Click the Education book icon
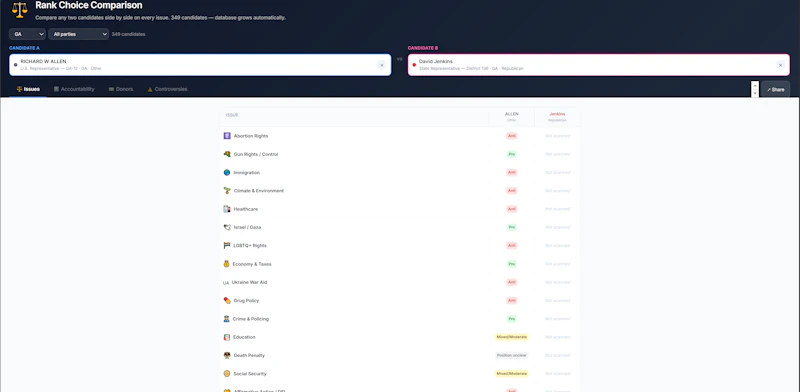The image size is (800, 392). 227,337
